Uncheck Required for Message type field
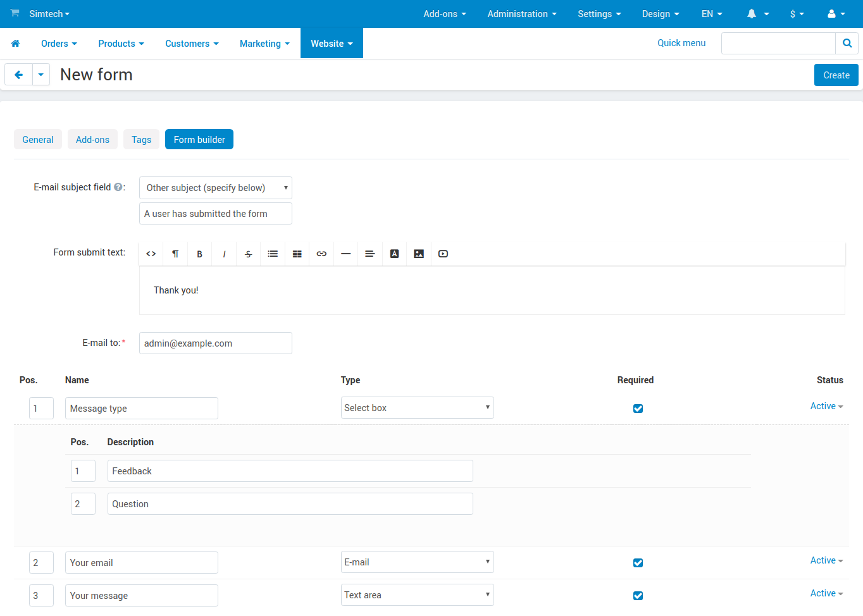 pyautogui.click(x=638, y=409)
